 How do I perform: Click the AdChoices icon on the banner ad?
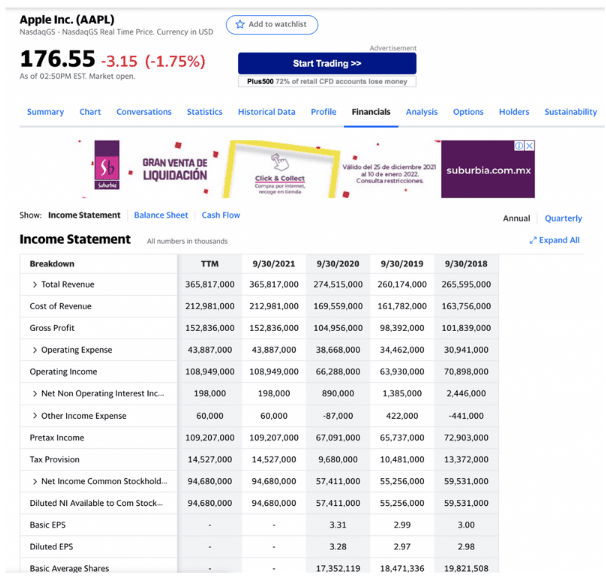(520, 146)
